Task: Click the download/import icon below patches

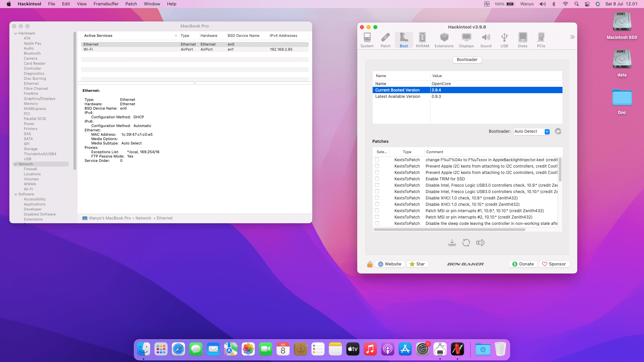Action: pyautogui.click(x=452, y=243)
